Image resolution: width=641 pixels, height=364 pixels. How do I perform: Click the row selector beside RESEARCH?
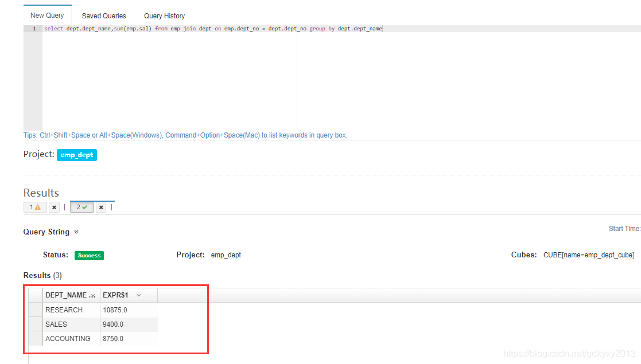pyautogui.click(x=36, y=310)
